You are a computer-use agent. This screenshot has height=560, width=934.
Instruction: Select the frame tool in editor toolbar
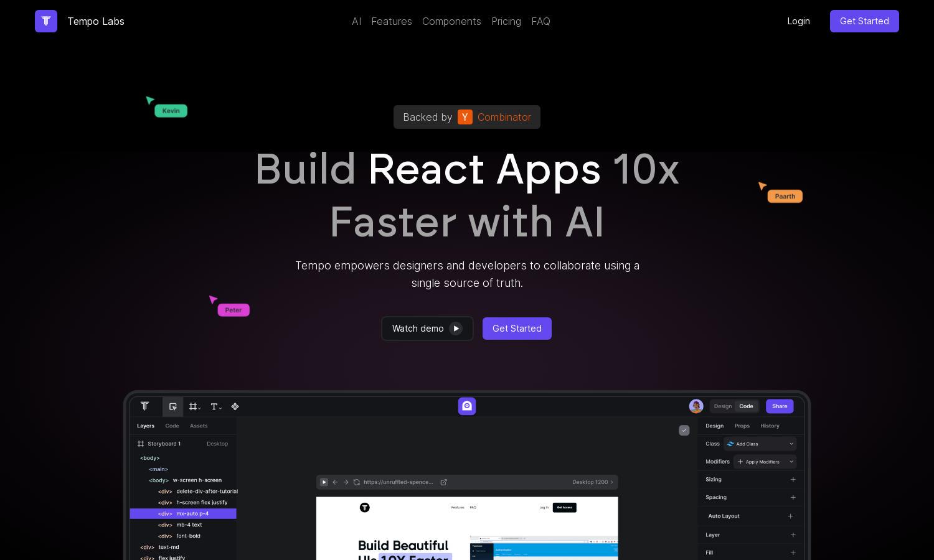[x=194, y=406]
